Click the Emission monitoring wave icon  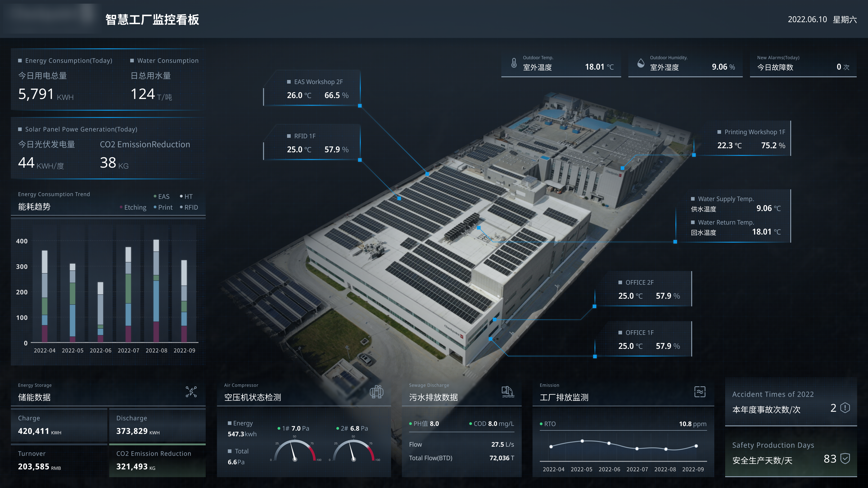(x=700, y=392)
